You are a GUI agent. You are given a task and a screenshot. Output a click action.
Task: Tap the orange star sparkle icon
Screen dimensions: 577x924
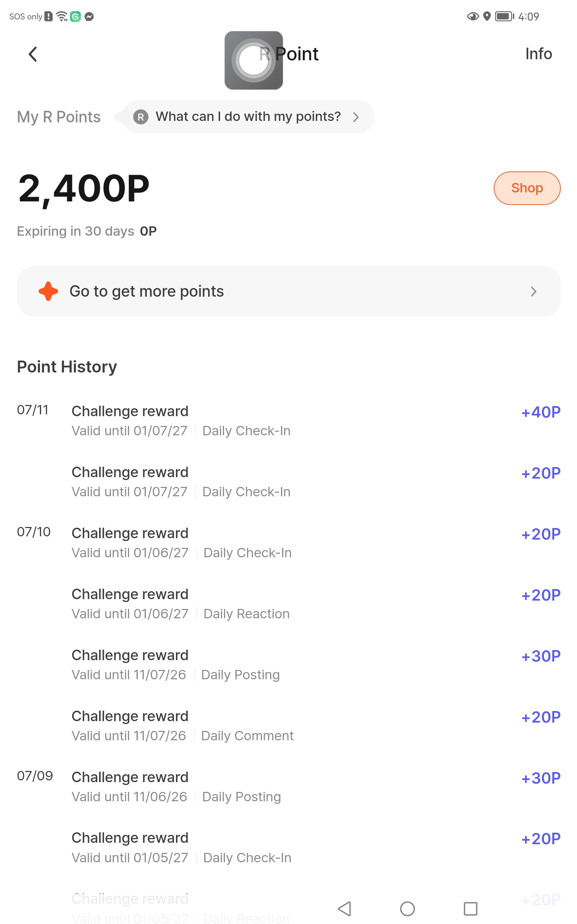[48, 291]
